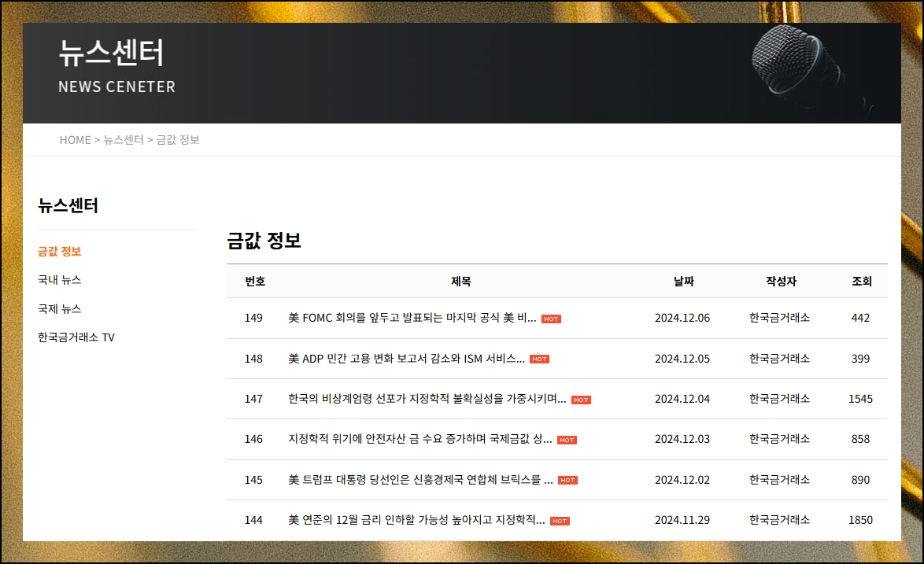This screenshot has height=564, width=924.
Task: Click view count 442
Action: [x=860, y=318]
